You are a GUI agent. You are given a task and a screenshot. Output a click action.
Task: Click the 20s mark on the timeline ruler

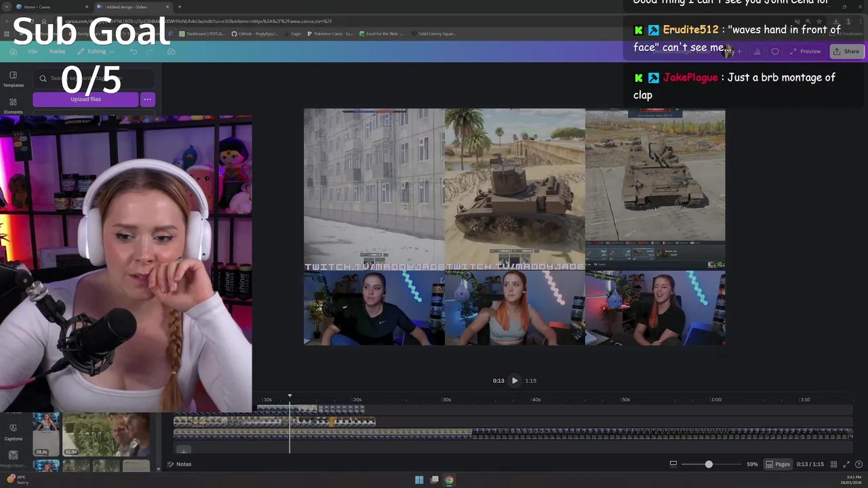(357, 400)
